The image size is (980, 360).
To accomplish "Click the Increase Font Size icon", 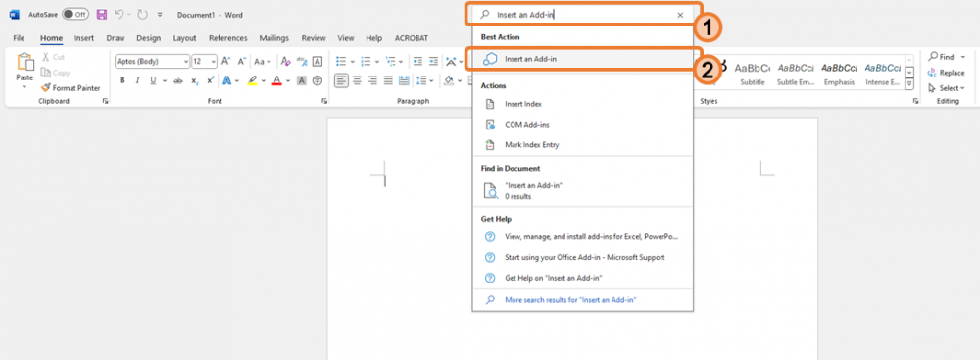I will pos(226,62).
